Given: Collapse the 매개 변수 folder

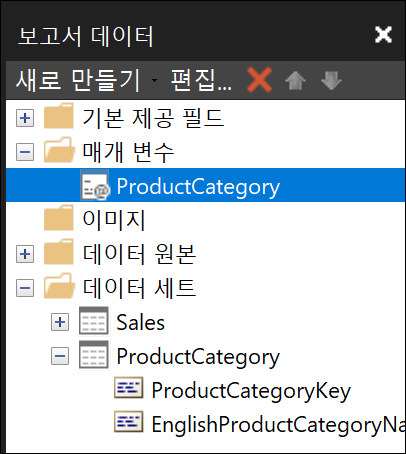Looking at the screenshot, I should (x=25, y=152).
